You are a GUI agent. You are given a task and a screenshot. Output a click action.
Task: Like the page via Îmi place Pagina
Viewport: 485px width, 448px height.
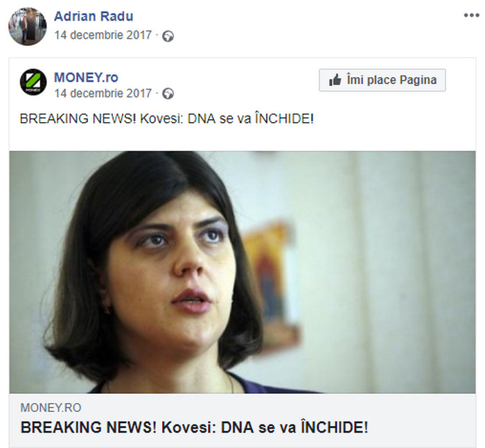pos(382,80)
